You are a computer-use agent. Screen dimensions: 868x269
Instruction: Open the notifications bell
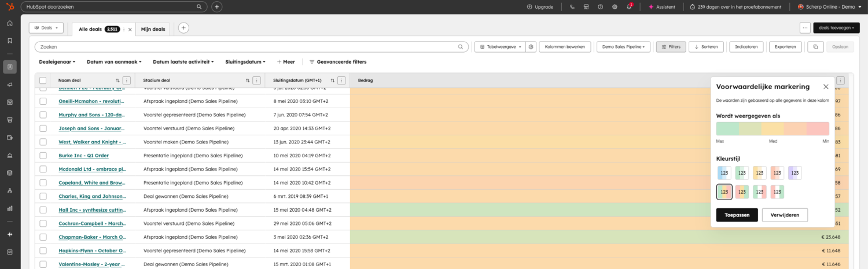(629, 7)
